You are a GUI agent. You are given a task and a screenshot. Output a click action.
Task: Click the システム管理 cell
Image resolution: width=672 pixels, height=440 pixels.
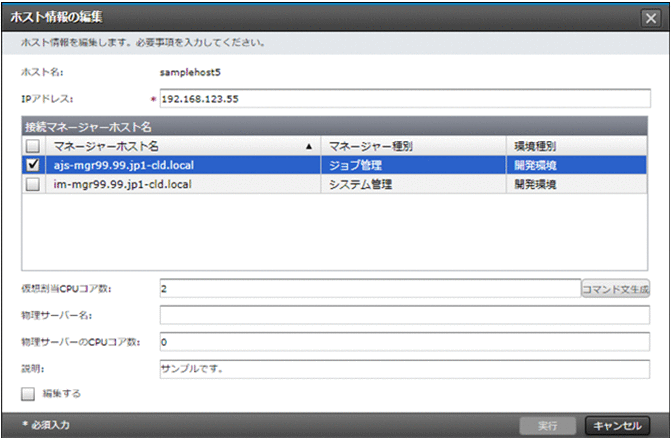pyautogui.click(x=414, y=184)
